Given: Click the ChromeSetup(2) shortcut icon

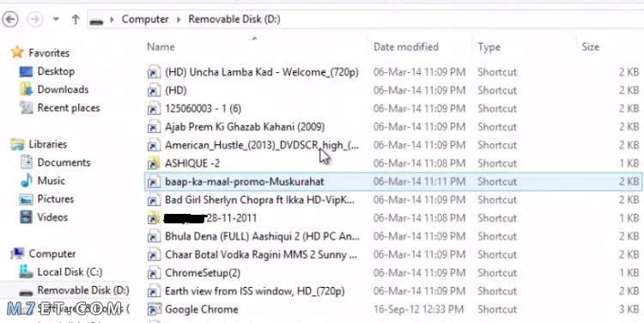Looking at the screenshot, I should pyautogui.click(x=154, y=273).
